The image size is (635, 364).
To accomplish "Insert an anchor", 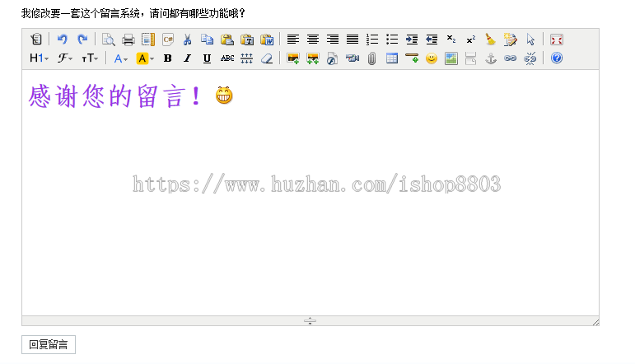I will click(491, 58).
